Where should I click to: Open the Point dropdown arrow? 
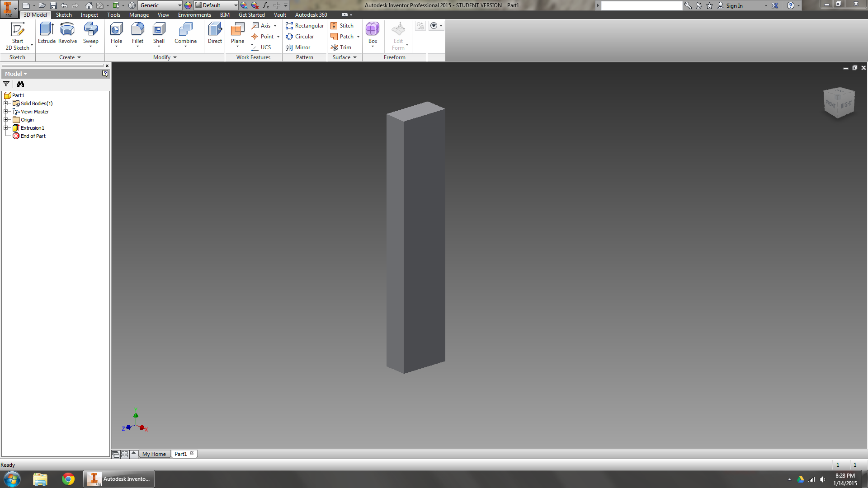[x=278, y=37]
